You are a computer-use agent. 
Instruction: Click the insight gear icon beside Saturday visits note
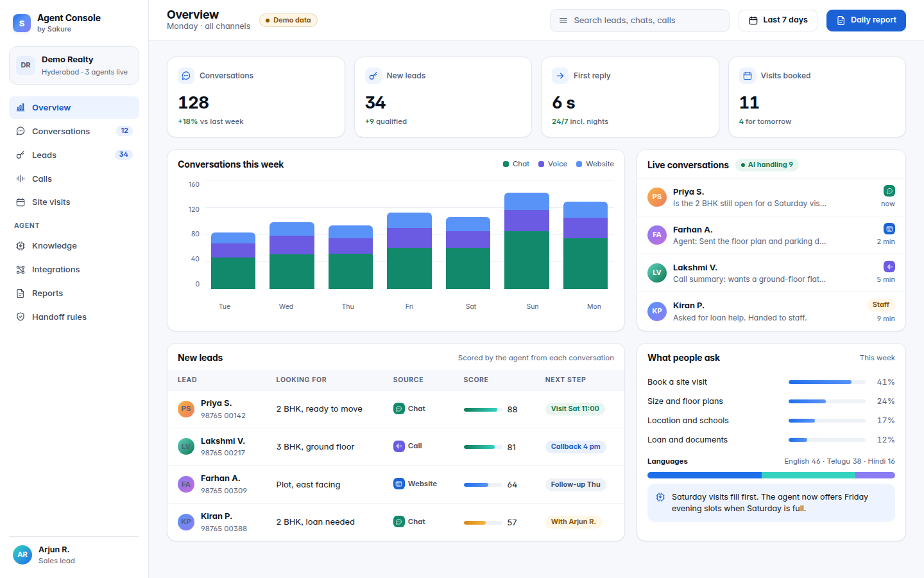tap(660, 497)
